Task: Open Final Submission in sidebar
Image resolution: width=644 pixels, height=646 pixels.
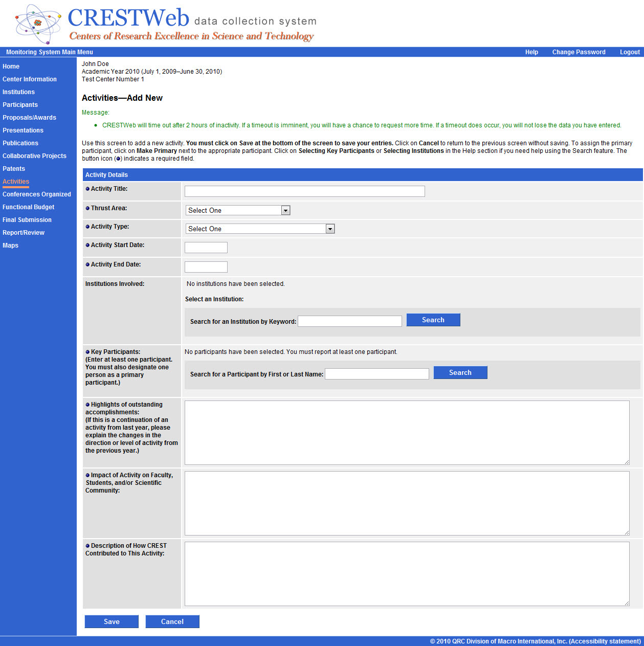Action: (x=27, y=220)
